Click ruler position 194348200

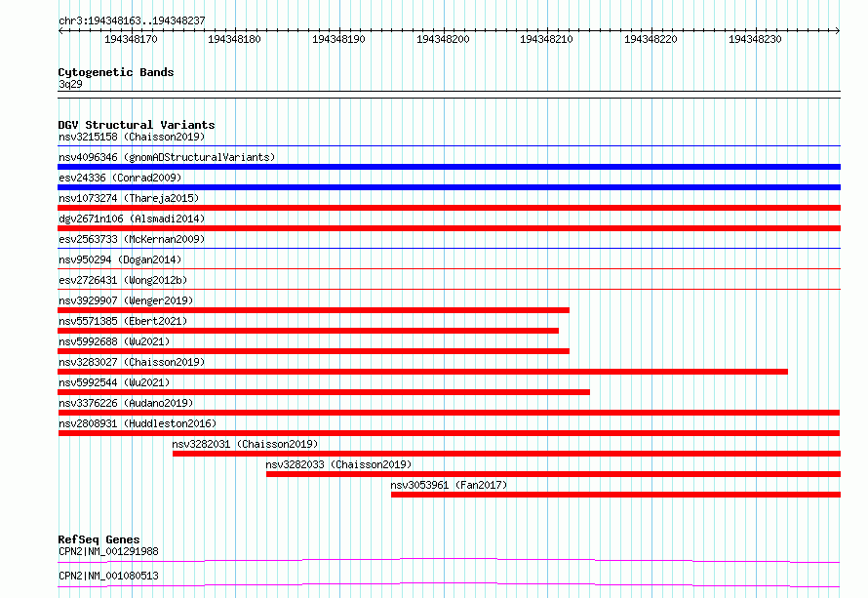[x=443, y=39]
